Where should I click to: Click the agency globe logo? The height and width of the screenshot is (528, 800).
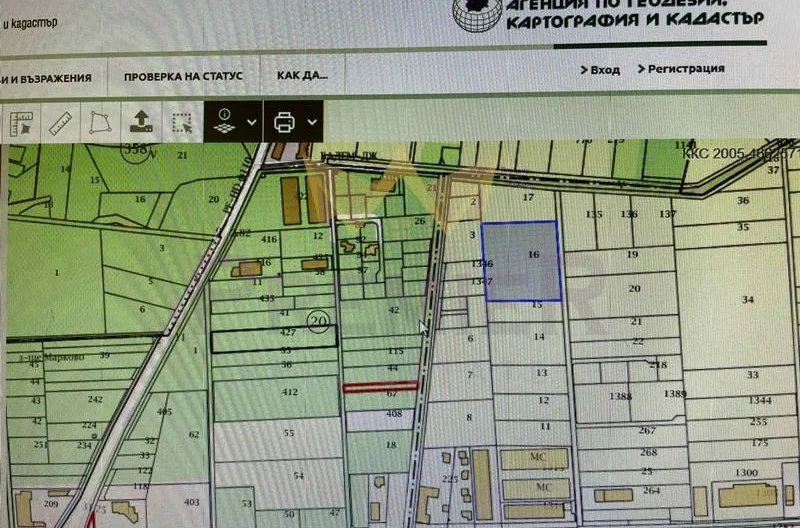[476, 14]
